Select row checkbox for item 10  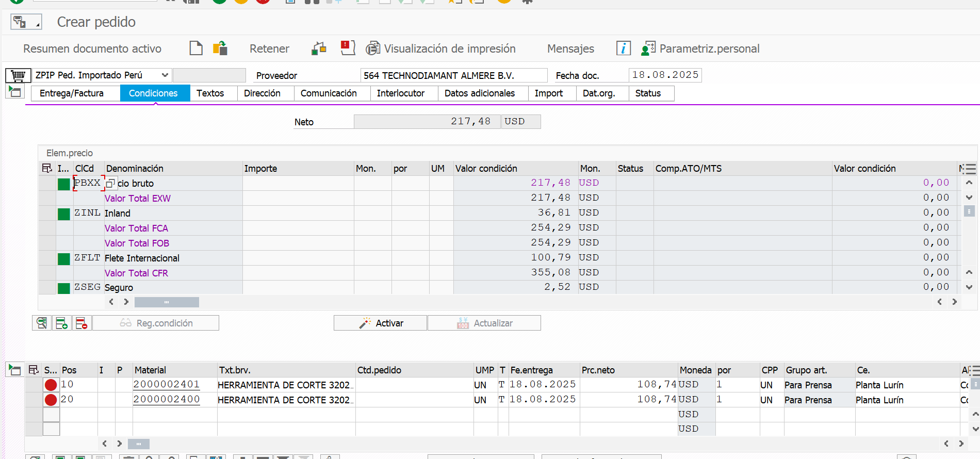click(34, 385)
